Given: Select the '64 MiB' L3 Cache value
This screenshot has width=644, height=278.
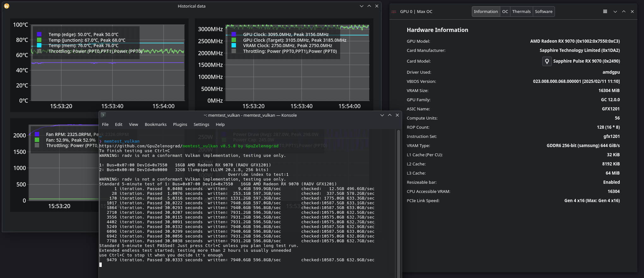Looking at the screenshot, I should (x=613, y=173).
